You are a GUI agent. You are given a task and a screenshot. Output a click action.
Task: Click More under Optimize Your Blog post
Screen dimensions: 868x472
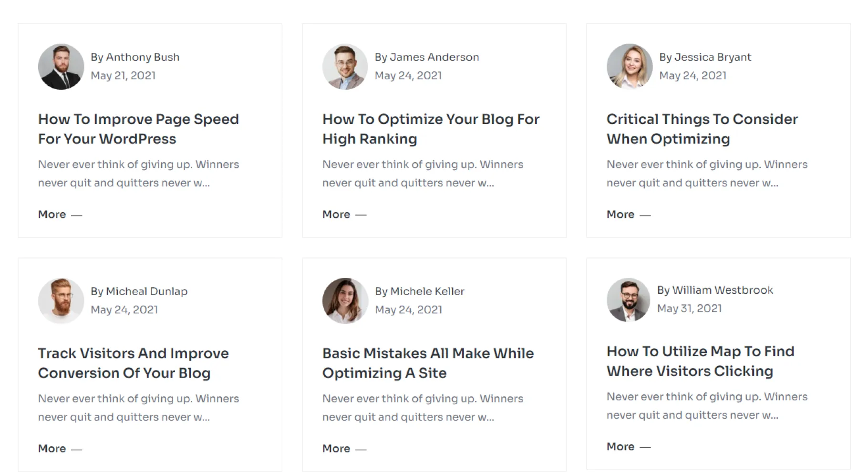(x=344, y=215)
